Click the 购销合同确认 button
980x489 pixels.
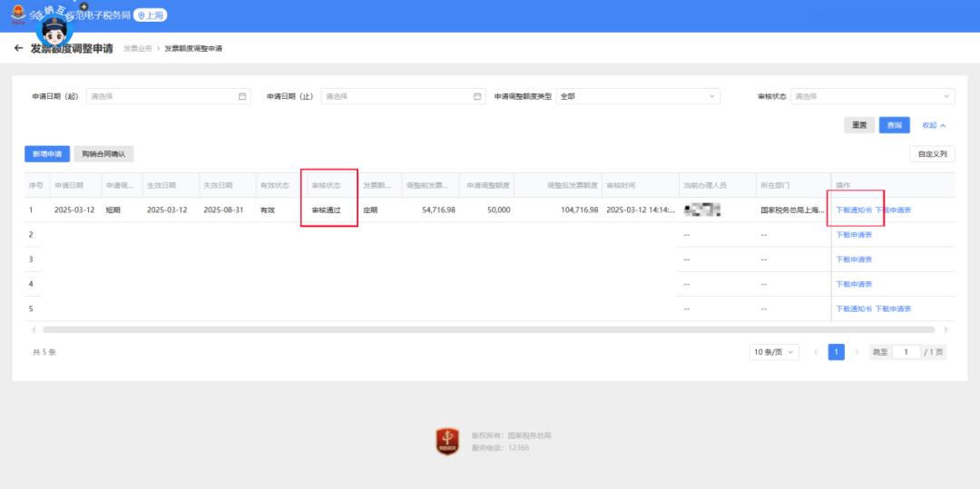tap(103, 154)
